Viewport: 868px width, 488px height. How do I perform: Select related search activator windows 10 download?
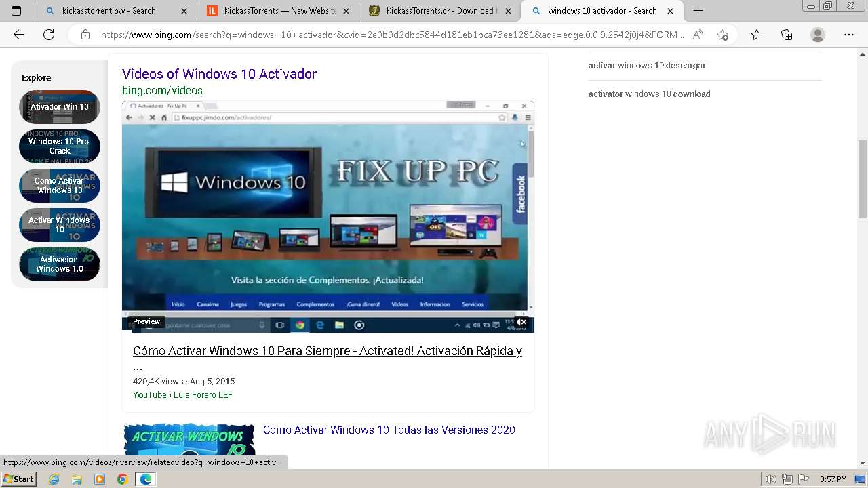(x=649, y=94)
